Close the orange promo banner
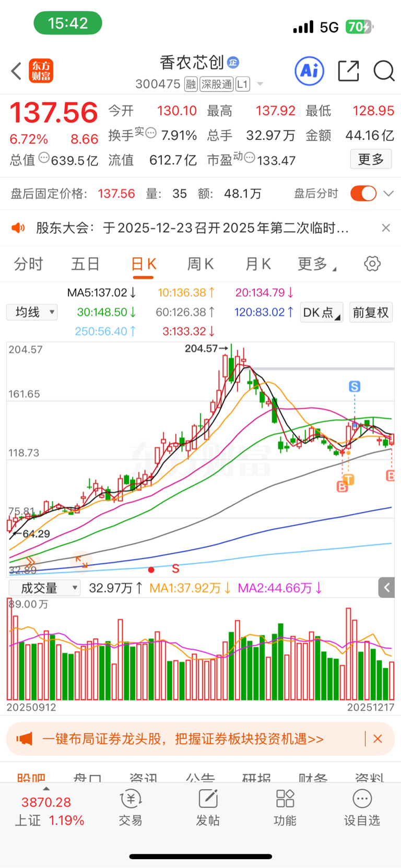The image size is (401, 868). 378,739
